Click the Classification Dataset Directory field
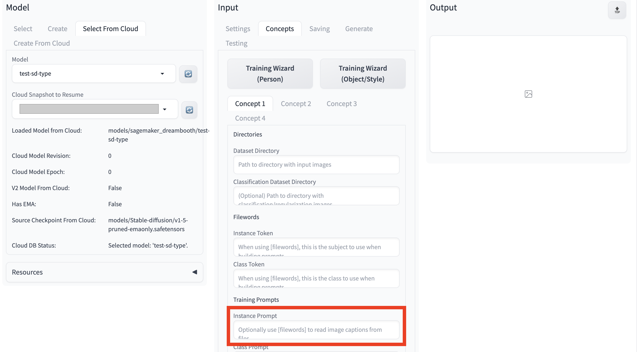The width and height of the screenshot is (644, 352). click(316, 196)
